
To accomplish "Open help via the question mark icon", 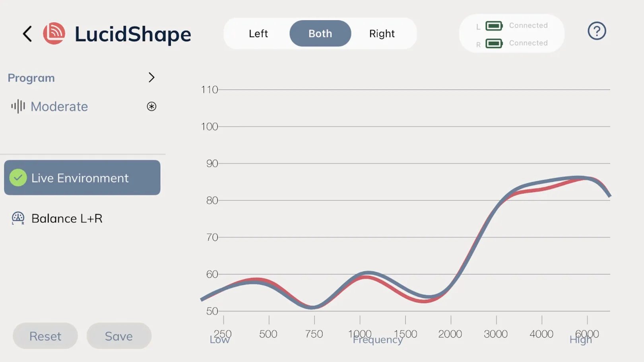I will coord(597,31).
